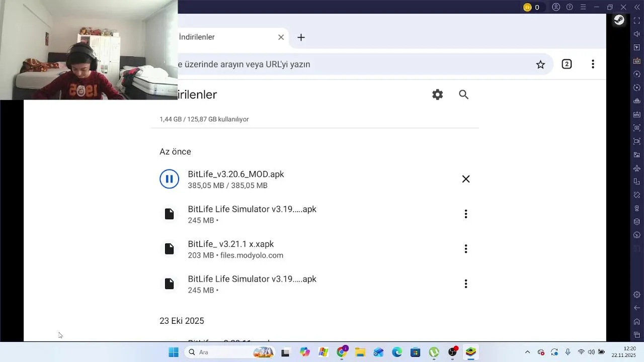
Task: Cancel the BitLife_v3.20.6_MOD.apk download
Action: (x=466, y=179)
